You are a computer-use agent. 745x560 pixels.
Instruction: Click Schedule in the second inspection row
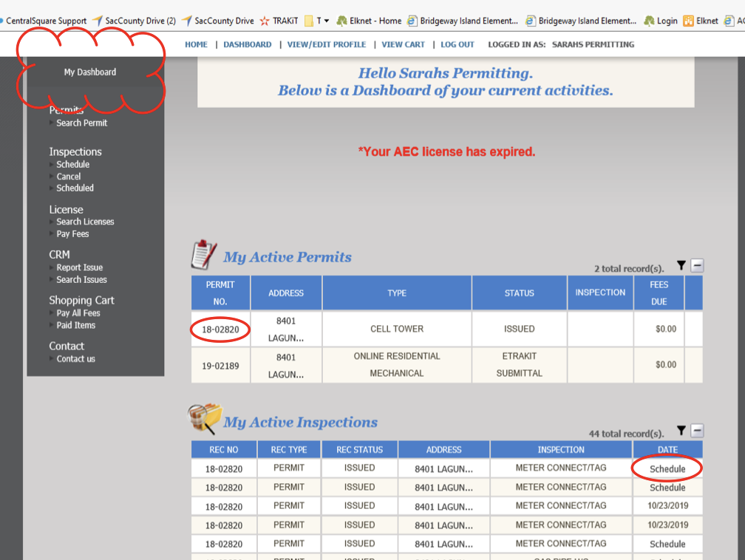(667, 488)
